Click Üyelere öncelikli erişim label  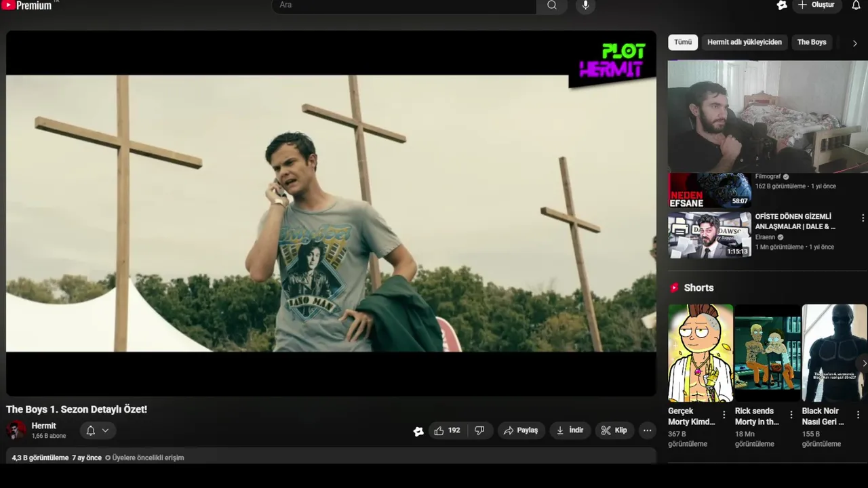pyautogui.click(x=144, y=458)
